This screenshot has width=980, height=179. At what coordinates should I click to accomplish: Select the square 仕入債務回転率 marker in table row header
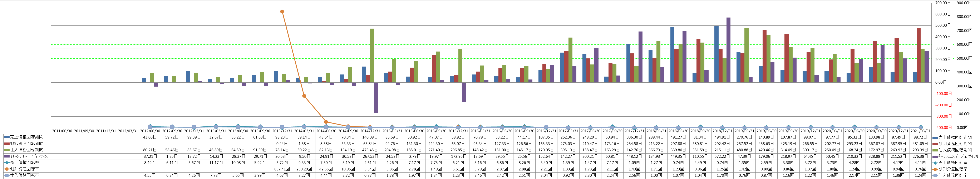tap(7, 176)
